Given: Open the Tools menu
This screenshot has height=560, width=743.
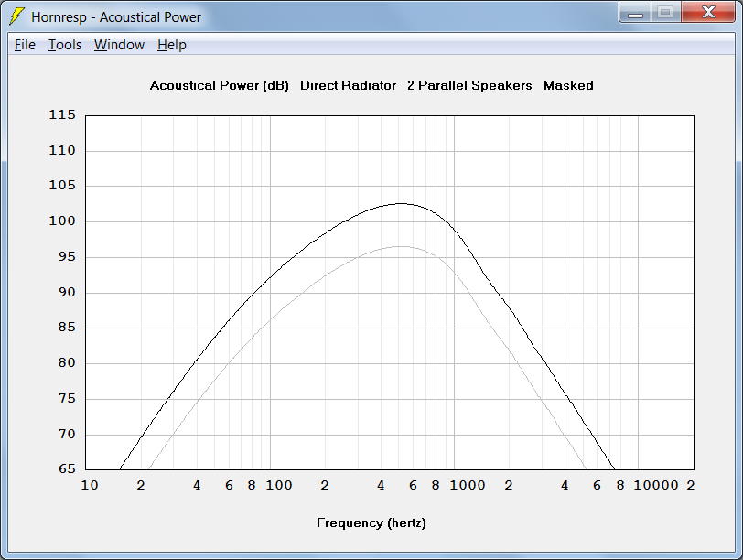Looking at the screenshot, I should (x=65, y=45).
